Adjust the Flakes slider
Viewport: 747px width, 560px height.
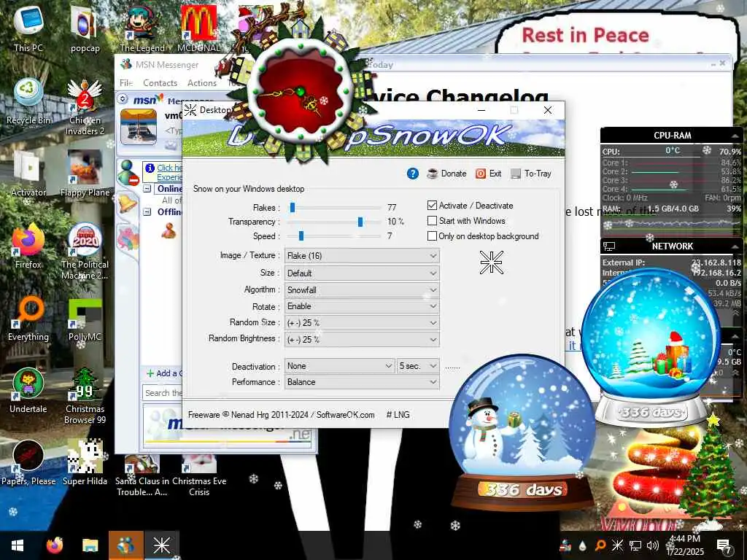(293, 208)
